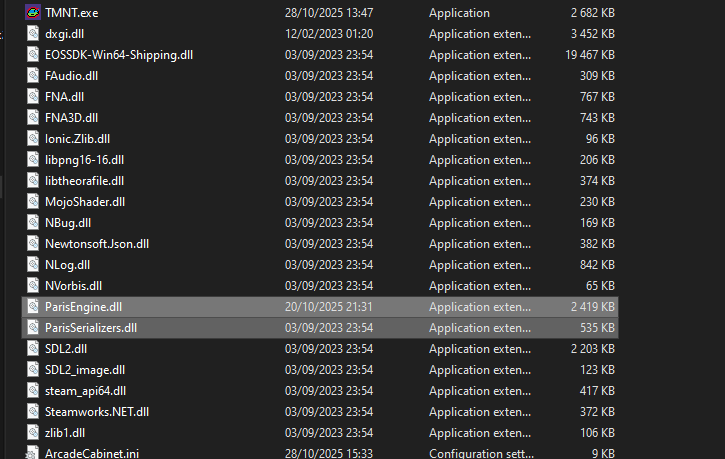Click the Ionic.Zlib.dll file name
The width and height of the screenshot is (725, 459).
point(77,139)
